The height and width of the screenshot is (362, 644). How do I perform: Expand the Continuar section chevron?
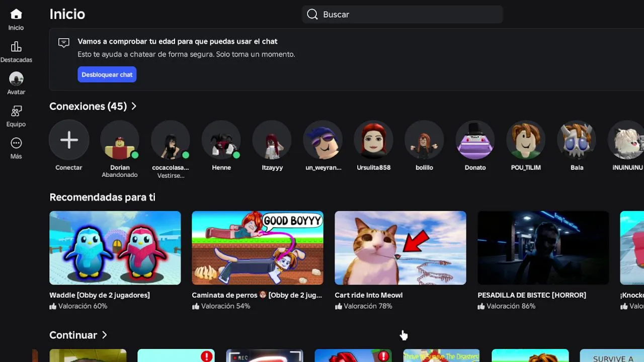[x=105, y=335]
